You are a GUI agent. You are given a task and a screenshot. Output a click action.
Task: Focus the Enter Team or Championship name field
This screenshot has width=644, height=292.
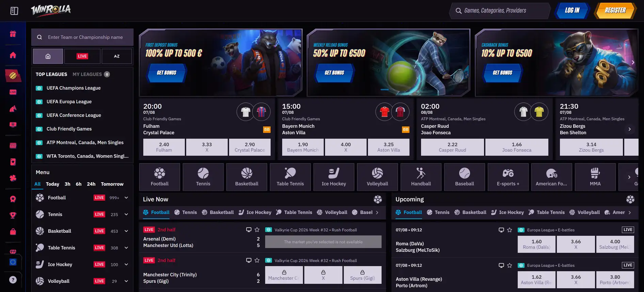point(82,37)
